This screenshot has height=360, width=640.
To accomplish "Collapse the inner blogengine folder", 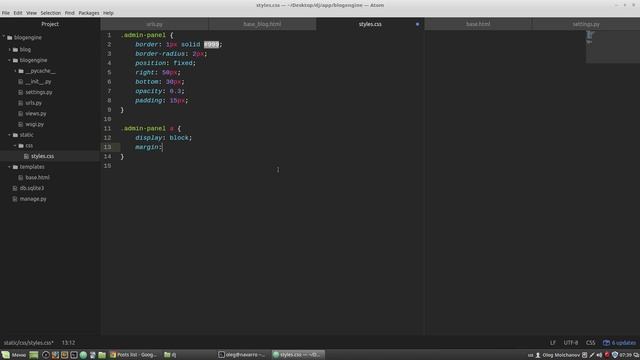I will tap(10, 60).
